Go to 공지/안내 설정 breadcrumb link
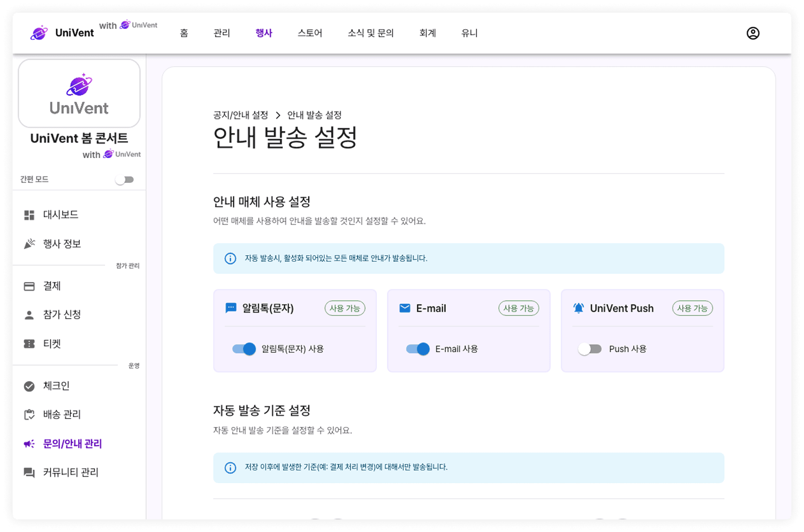The image size is (804, 532). (x=241, y=115)
